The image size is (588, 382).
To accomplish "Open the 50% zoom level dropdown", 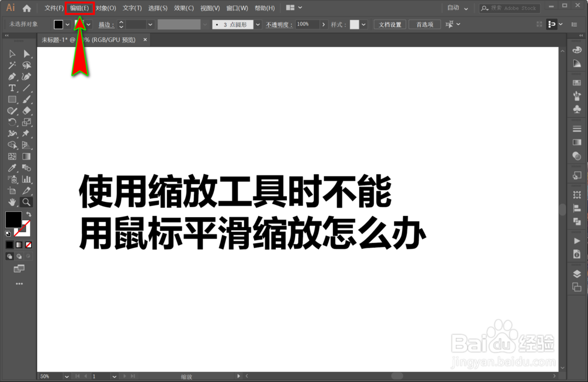I will (x=66, y=376).
